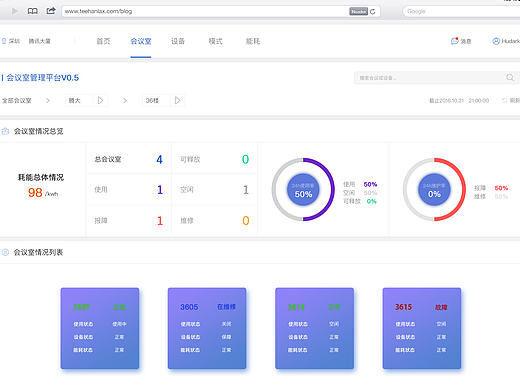Open room card 3605 在维修
The image size is (520, 390).
coord(207,328)
